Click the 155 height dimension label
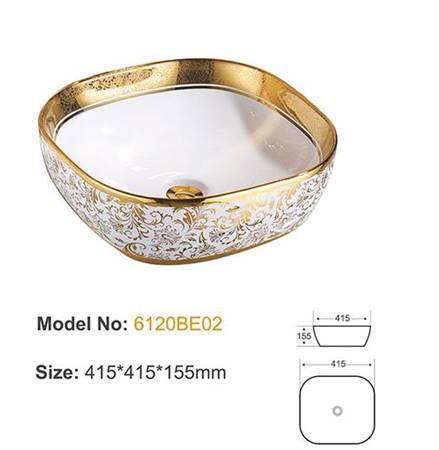The height and width of the screenshot is (450, 439). [x=304, y=336]
